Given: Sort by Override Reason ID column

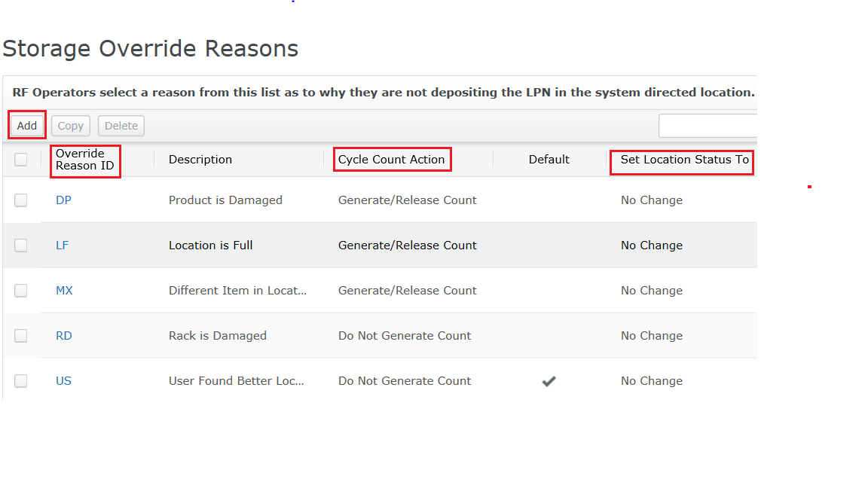Looking at the screenshot, I should click(x=84, y=160).
